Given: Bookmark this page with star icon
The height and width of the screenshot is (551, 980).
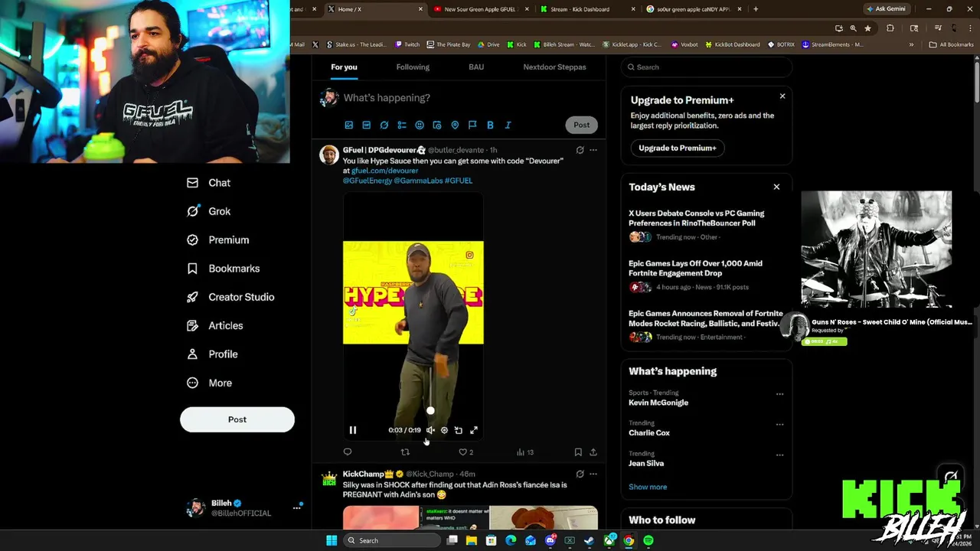Looking at the screenshot, I should click(867, 28).
